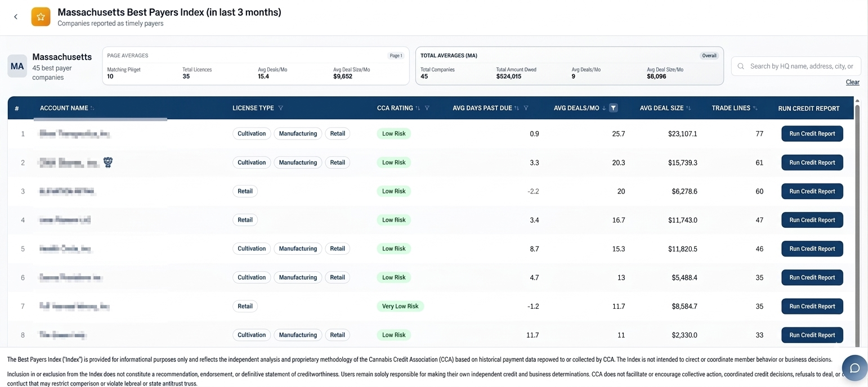868x387 pixels.
Task: Click the -2.2 days past due value
Action: click(533, 191)
